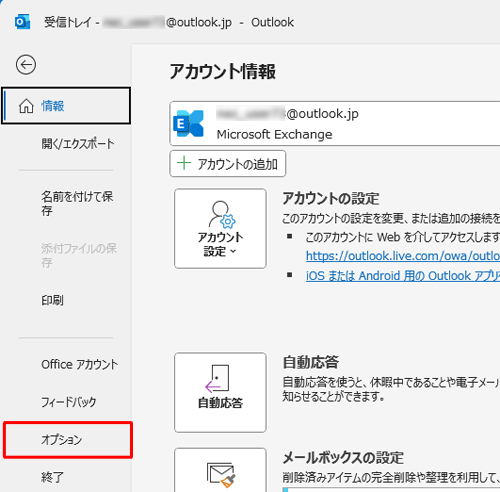Click the Microsoft Exchange account icon
This screenshot has height=492, width=500.
point(188,124)
